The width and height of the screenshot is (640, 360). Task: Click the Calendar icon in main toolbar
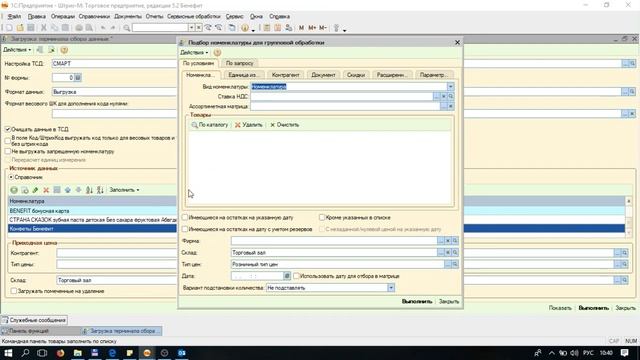click(x=278, y=28)
